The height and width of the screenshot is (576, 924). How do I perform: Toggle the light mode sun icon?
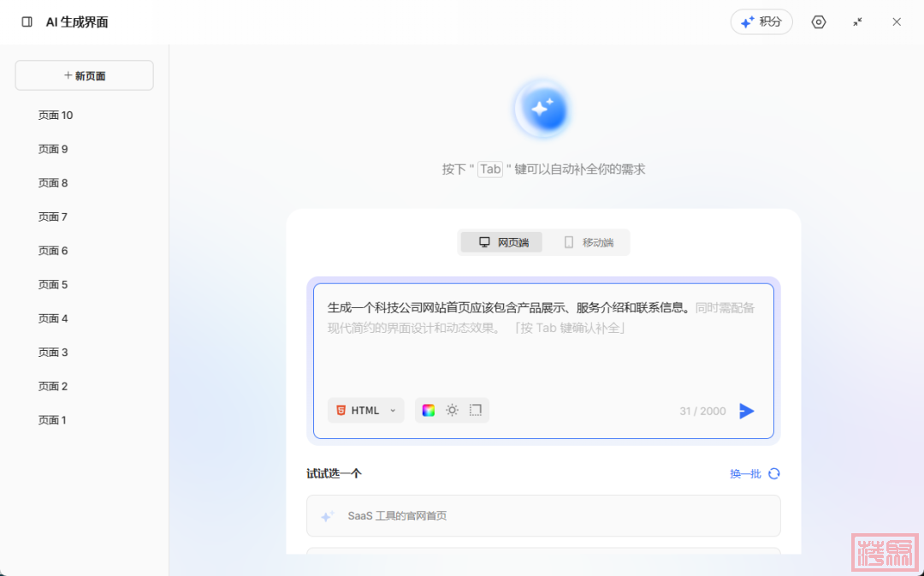point(452,410)
